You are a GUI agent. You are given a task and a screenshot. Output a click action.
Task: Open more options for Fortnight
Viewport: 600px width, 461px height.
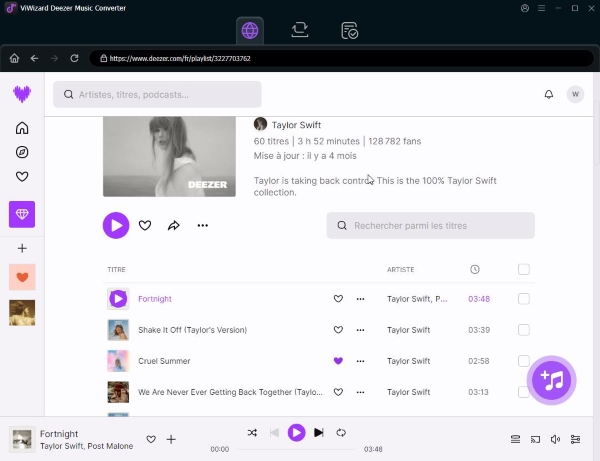coord(360,299)
